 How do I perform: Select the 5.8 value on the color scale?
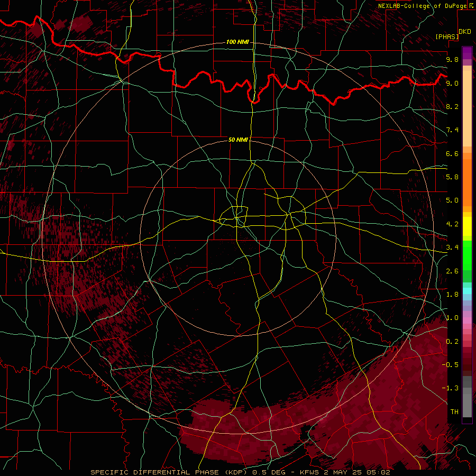pyautogui.click(x=452, y=177)
